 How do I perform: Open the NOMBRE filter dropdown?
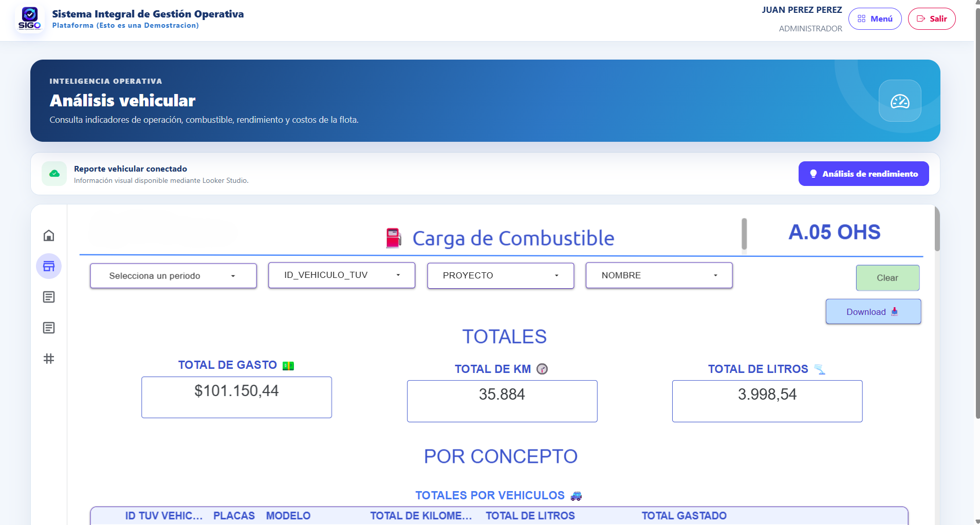tap(659, 276)
